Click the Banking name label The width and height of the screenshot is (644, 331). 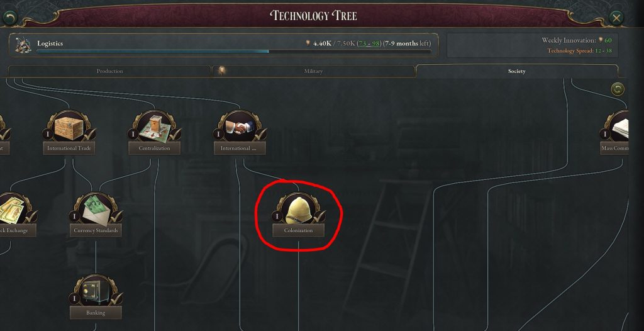(x=96, y=313)
